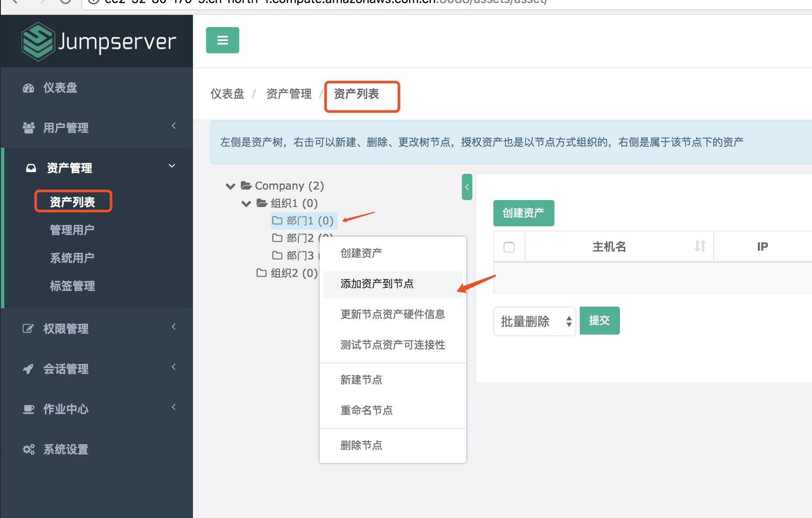This screenshot has width=812, height=518.
Task: Open 系统用户 in the sidebar
Action: [72, 258]
